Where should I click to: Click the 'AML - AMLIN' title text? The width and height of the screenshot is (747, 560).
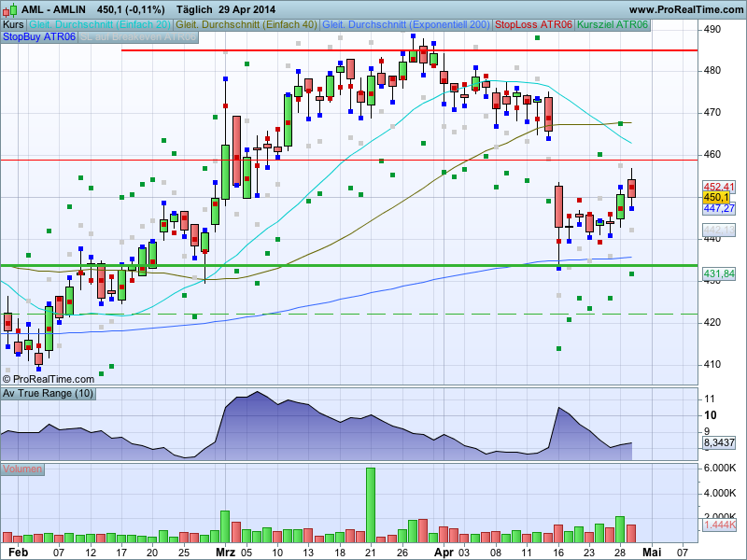pyautogui.click(x=54, y=9)
